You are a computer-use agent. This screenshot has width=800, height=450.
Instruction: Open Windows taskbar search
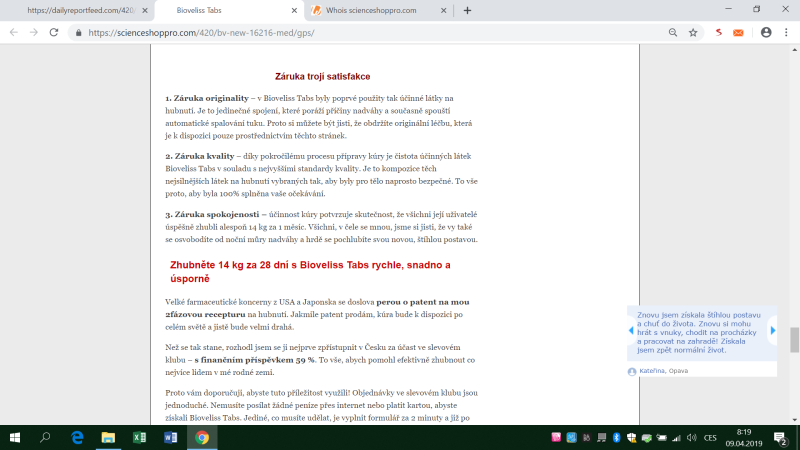(x=45, y=437)
